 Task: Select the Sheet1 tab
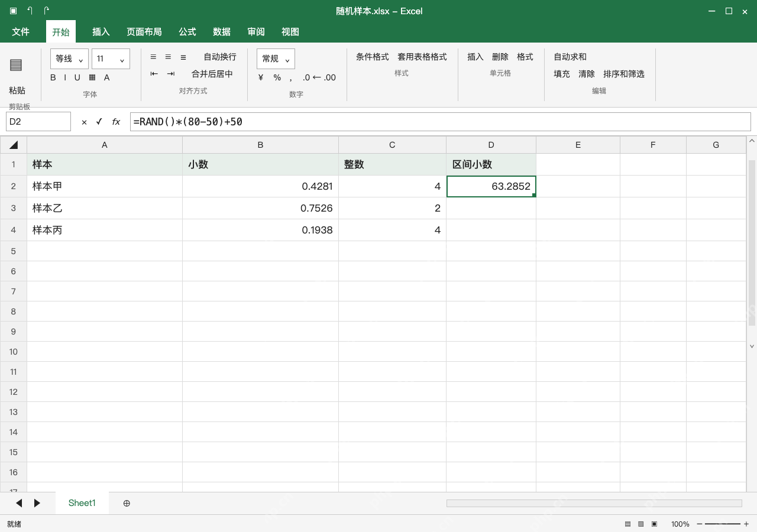(82, 503)
